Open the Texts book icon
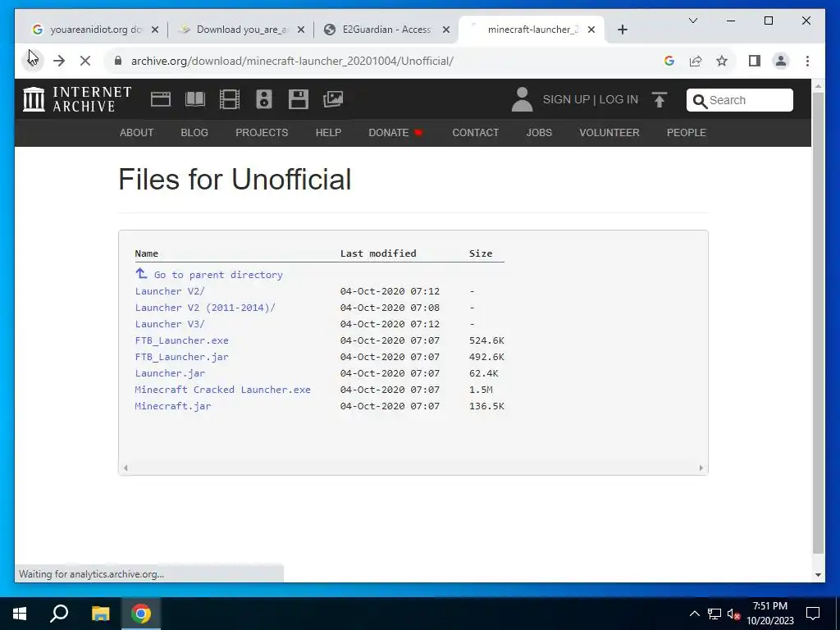Image resolution: width=840 pixels, height=630 pixels. (x=195, y=99)
